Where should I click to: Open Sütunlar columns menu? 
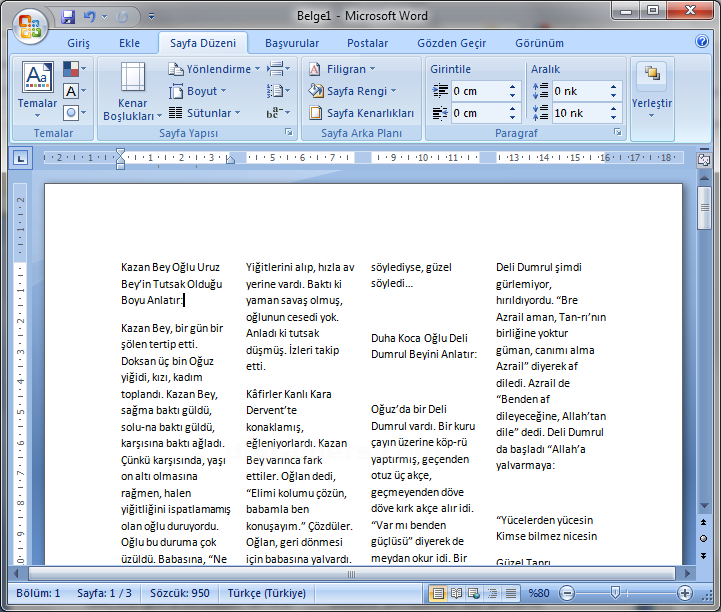(205, 113)
